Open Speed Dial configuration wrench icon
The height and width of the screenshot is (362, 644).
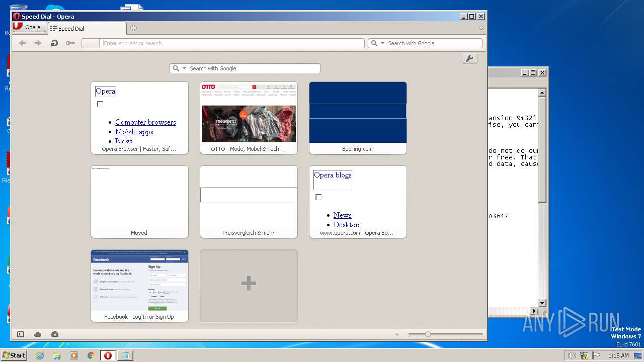pos(469,58)
